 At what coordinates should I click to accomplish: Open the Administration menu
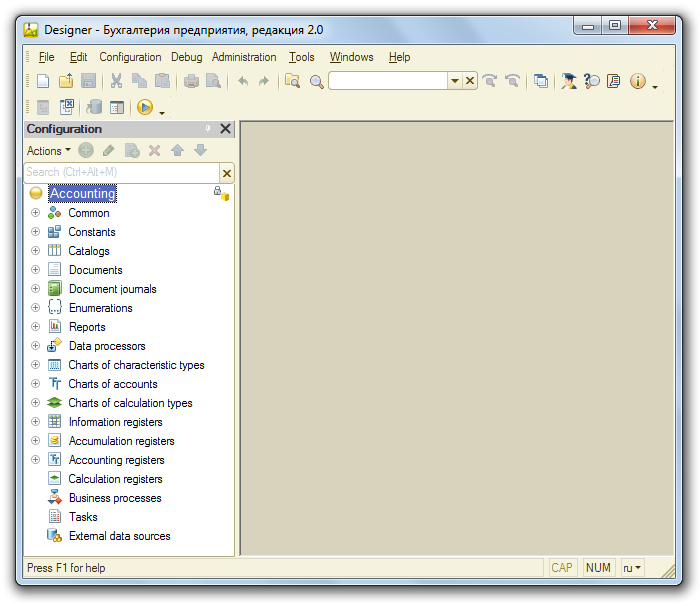(x=244, y=57)
